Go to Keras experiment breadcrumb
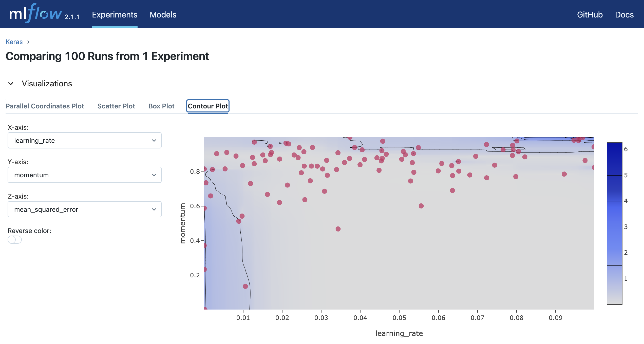The width and height of the screenshot is (644, 344). [x=14, y=42]
